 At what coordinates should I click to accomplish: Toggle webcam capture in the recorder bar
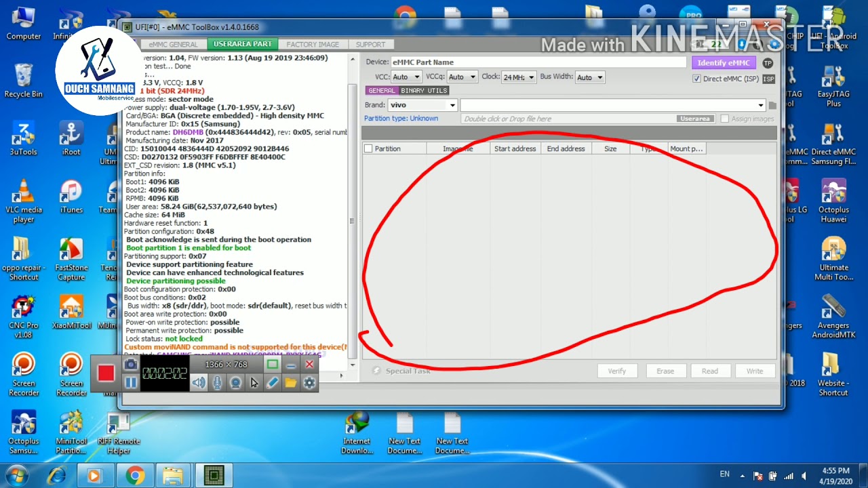235,383
